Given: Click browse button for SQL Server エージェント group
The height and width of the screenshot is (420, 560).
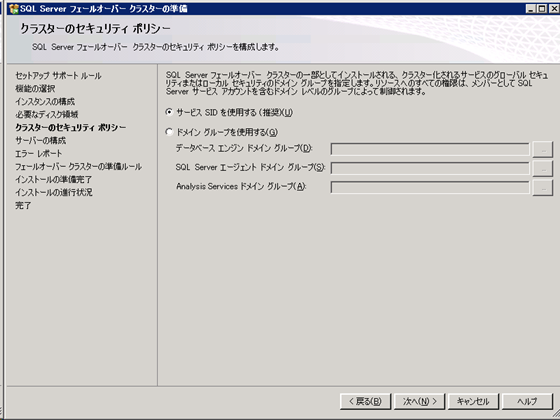Looking at the screenshot, I should (x=542, y=169).
